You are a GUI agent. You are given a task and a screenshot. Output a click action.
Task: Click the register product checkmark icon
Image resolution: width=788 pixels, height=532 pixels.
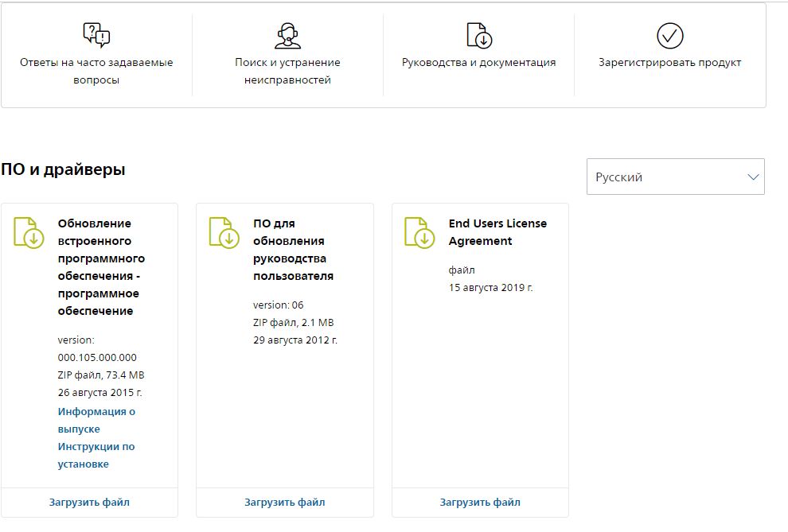pyautogui.click(x=669, y=36)
